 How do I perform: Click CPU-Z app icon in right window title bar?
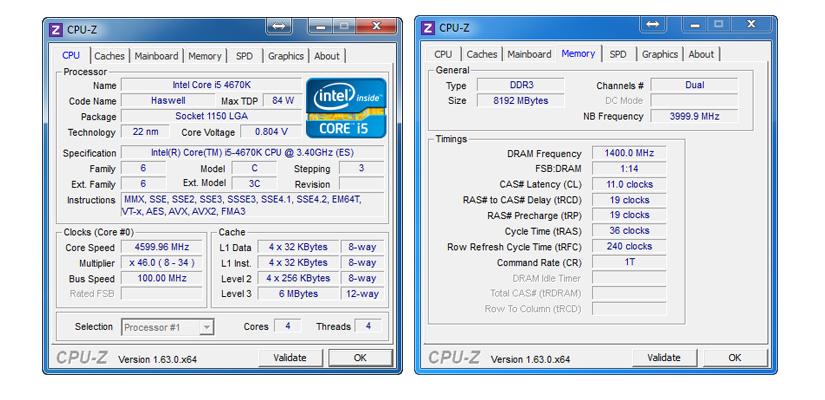(x=429, y=28)
